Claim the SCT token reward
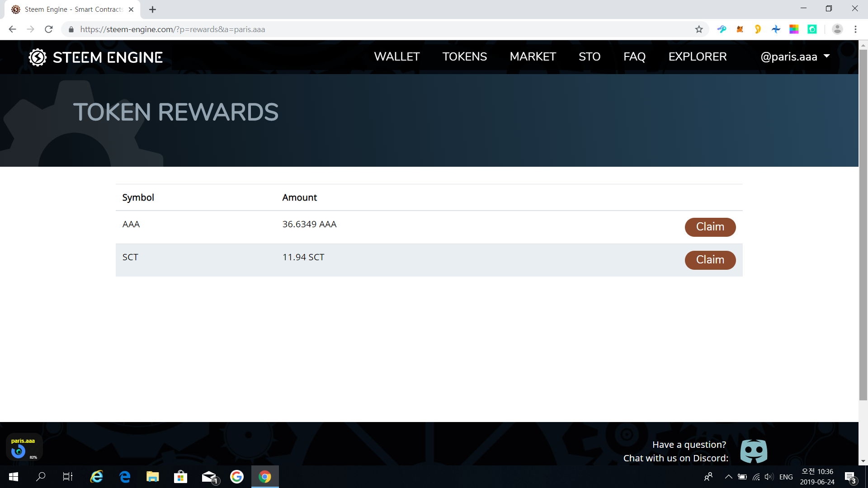Viewport: 868px width, 488px height. 710,260
